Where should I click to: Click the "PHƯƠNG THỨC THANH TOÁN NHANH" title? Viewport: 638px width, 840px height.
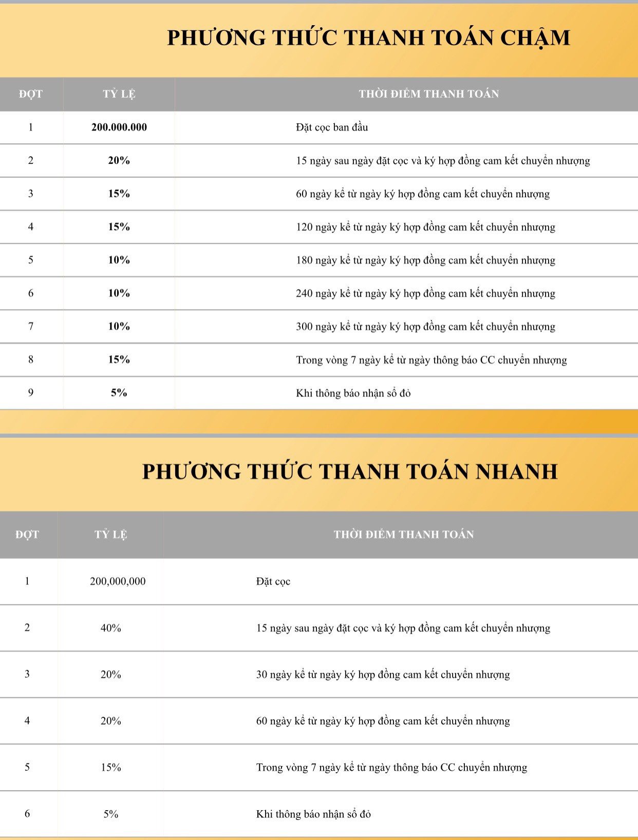(350, 471)
